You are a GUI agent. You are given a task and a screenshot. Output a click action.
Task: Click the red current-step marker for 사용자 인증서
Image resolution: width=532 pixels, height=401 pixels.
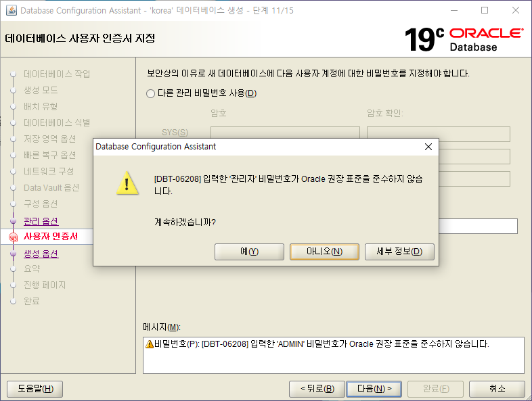tap(14, 237)
